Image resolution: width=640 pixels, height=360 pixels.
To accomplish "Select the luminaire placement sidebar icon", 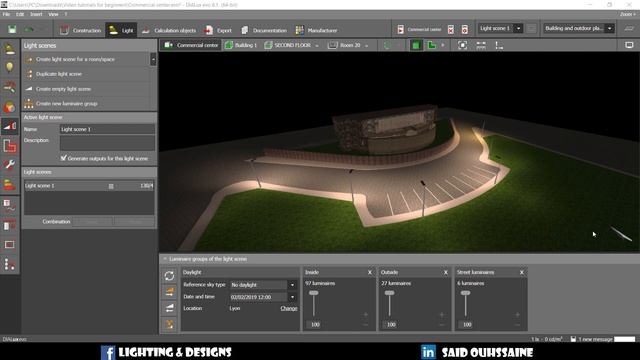I will pos(9,49).
